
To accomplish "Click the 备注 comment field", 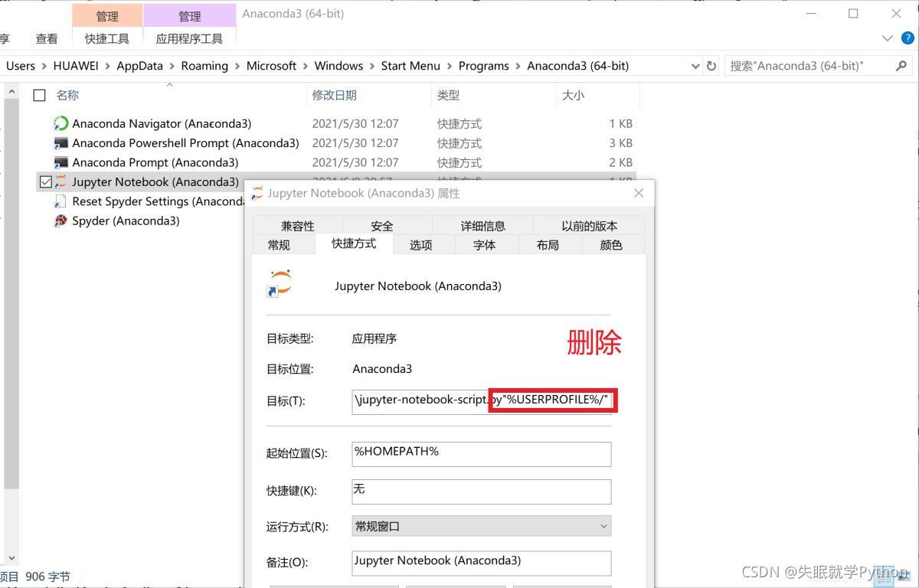I will tap(482, 563).
